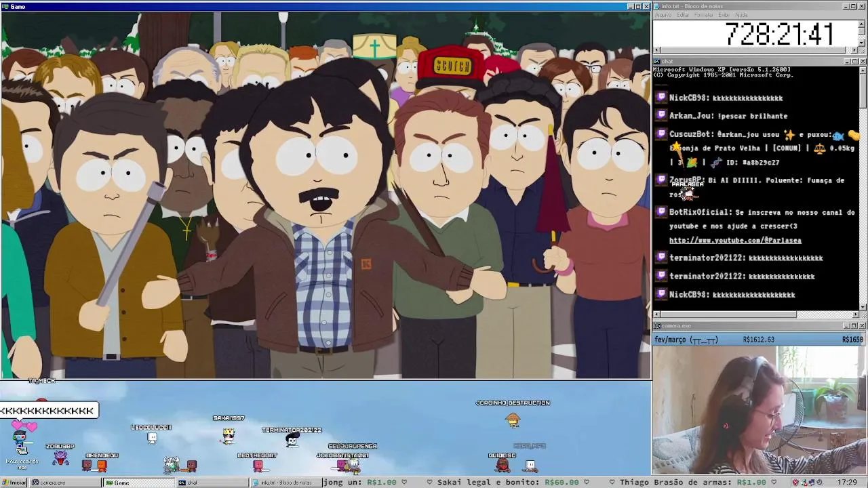
Task: Click Notepad icon in info.txt title bar
Action: [657, 6]
